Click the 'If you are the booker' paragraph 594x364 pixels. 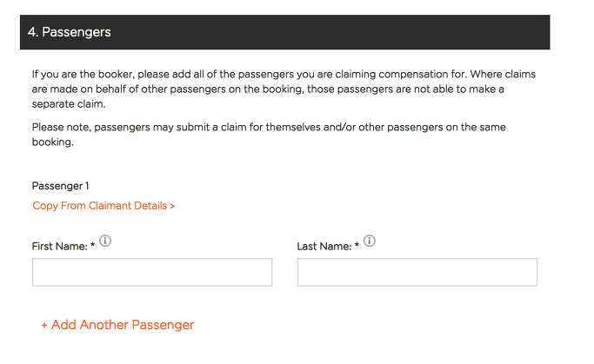pyautogui.click(x=284, y=89)
